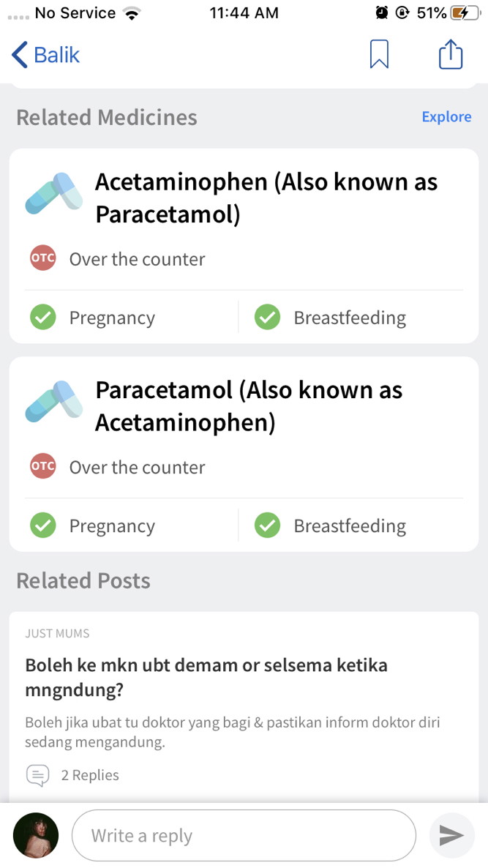Tap the back chevron beside Balik

19,55
